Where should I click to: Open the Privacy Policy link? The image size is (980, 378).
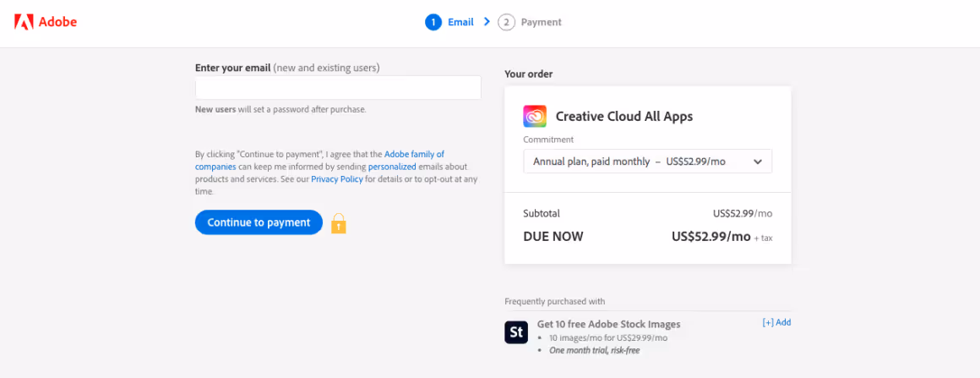[x=337, y=179]
